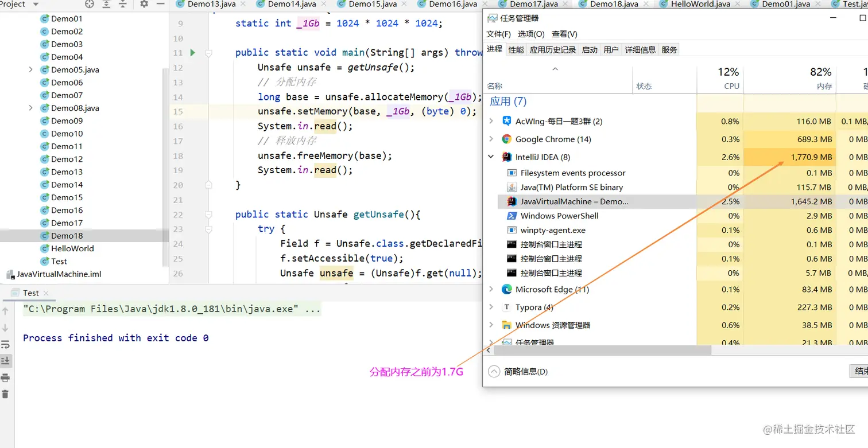Click the Windows PowerShell process icon

click(x=511, y=216)
